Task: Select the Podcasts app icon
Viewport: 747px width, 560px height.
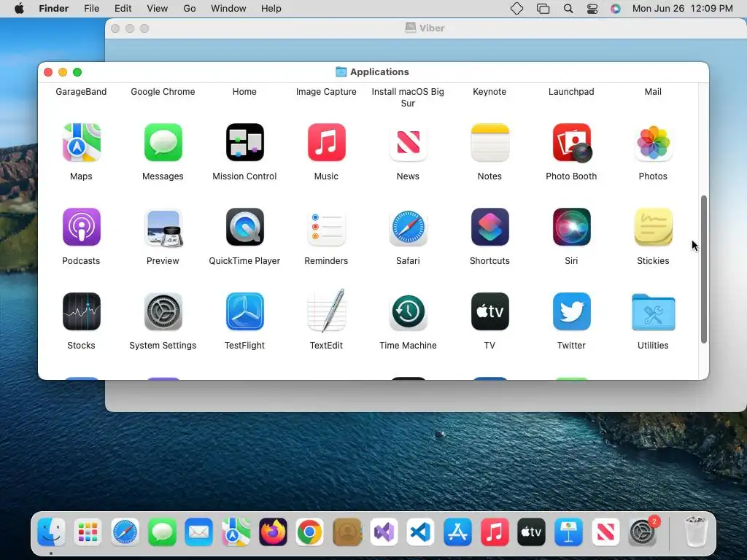Action: coord(81,227)
